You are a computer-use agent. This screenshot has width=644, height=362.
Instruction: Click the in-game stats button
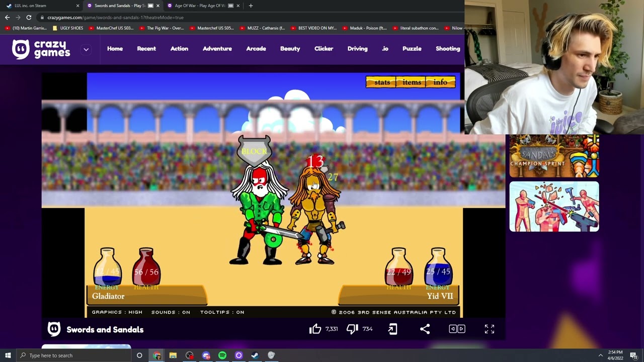tap(381, 82)
